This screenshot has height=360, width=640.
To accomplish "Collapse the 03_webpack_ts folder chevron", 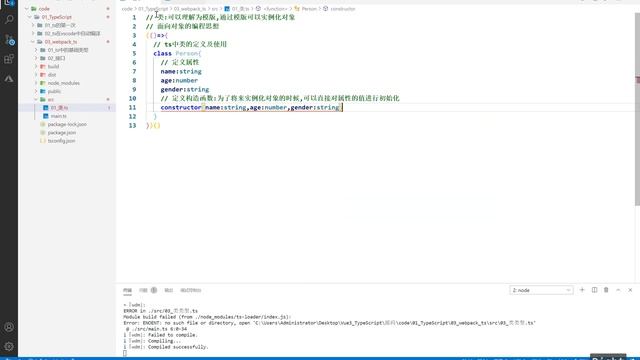I will tap(33, 42).
